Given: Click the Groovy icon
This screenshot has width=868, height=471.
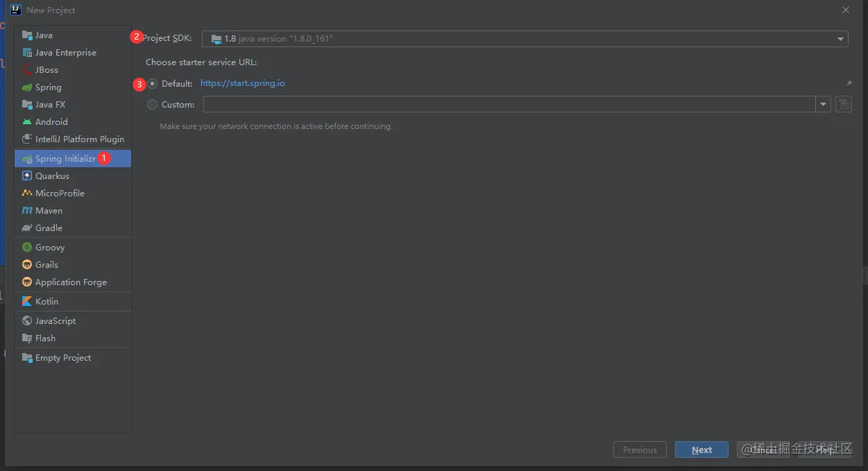Looking at the screenshot, I should [27, 248].
